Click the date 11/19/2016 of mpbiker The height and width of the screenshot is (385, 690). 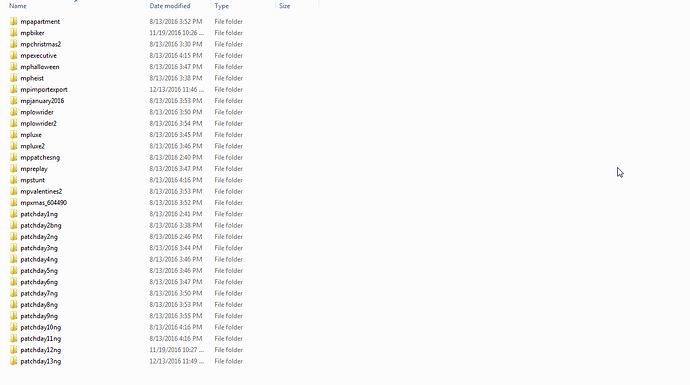(176, 33)
